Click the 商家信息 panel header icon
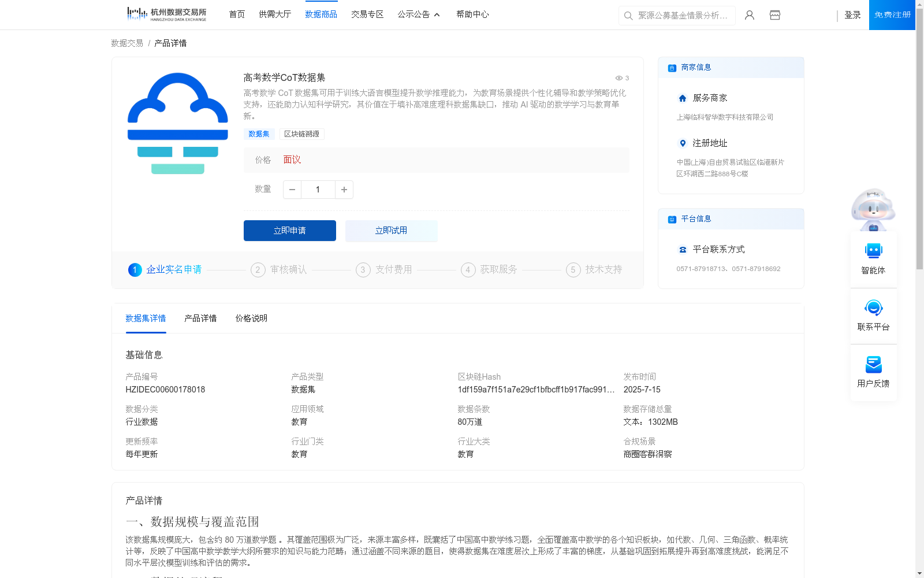 pos(672,68)
